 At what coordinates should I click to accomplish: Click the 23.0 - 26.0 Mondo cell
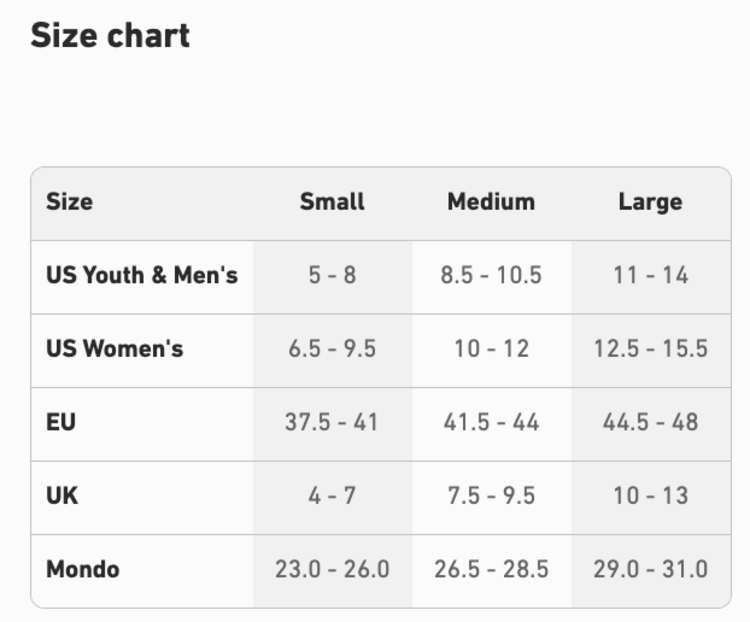click(332, 569)
